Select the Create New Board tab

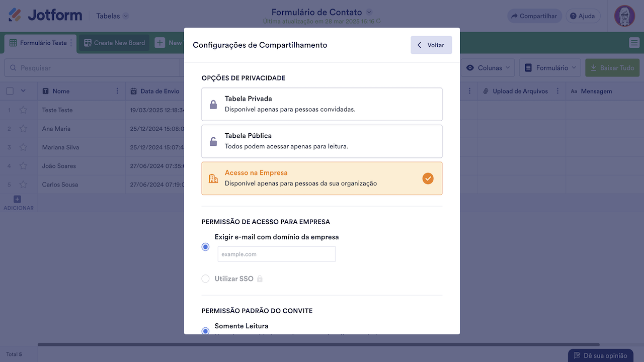[x=114, y=43]
